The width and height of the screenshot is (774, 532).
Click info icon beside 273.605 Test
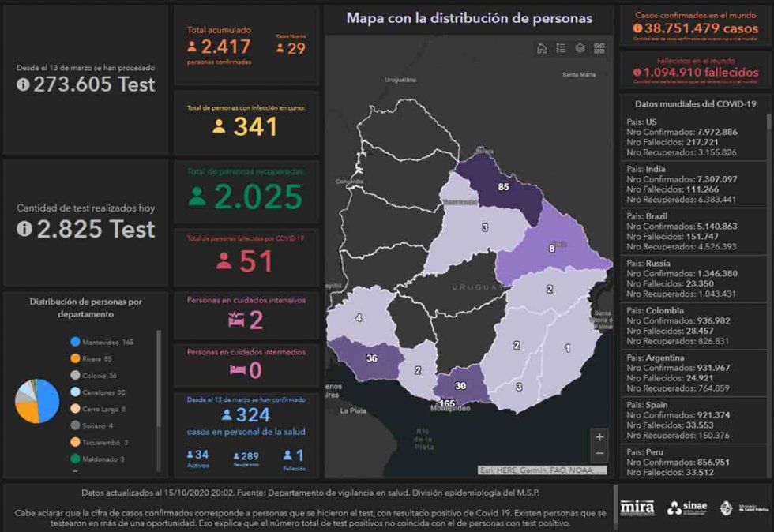coord(23,85)
